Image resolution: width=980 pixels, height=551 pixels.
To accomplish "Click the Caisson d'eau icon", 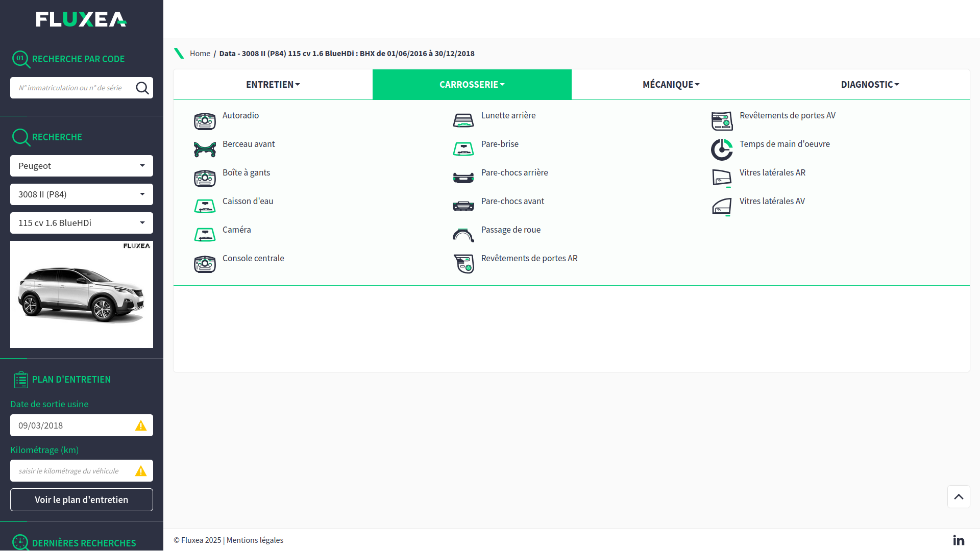I will tap(205, 207).
